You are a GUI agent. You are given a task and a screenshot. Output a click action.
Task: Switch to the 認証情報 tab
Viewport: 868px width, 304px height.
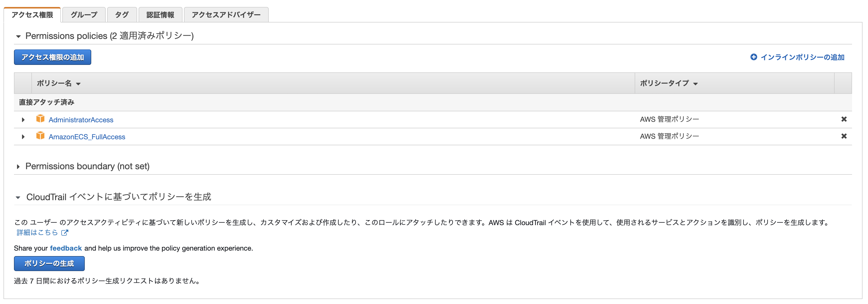point(160,14)
